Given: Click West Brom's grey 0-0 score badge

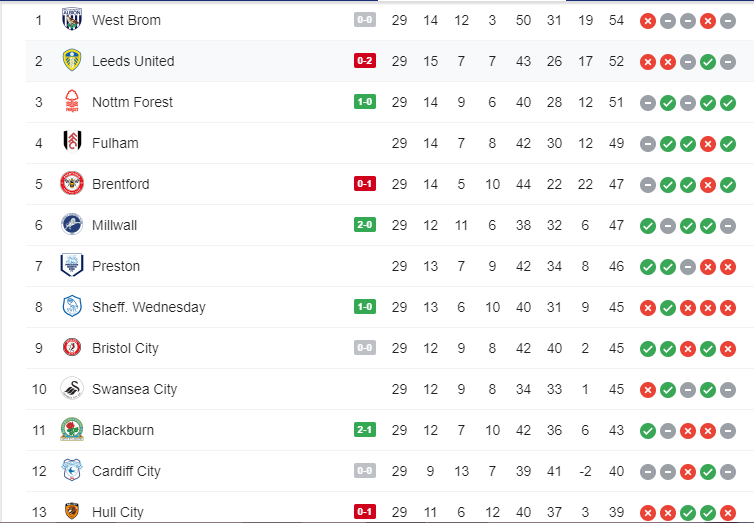Looking at the screenshot, I should pos(365,20).
